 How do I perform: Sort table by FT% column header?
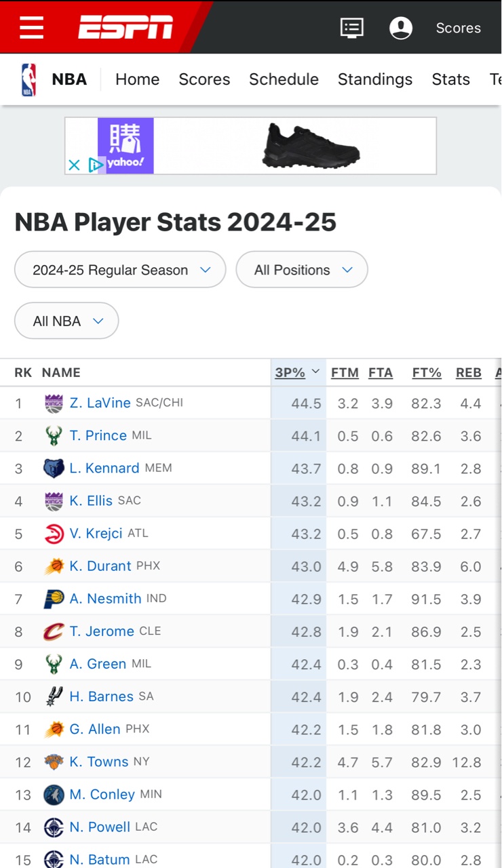427,372
